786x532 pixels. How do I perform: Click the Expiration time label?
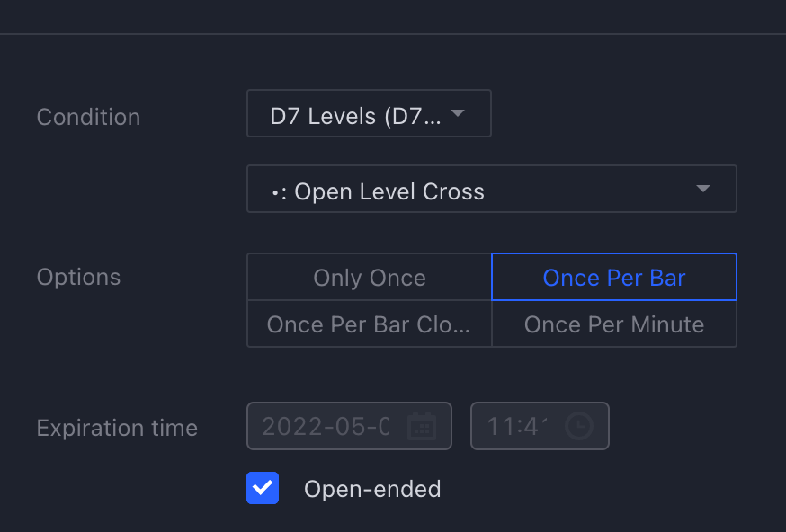click(x=117, y=429)
